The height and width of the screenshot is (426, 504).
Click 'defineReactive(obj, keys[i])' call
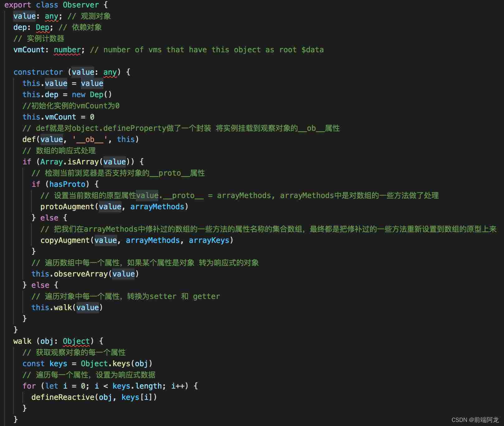pyautogui.click(x=94, y=397)
